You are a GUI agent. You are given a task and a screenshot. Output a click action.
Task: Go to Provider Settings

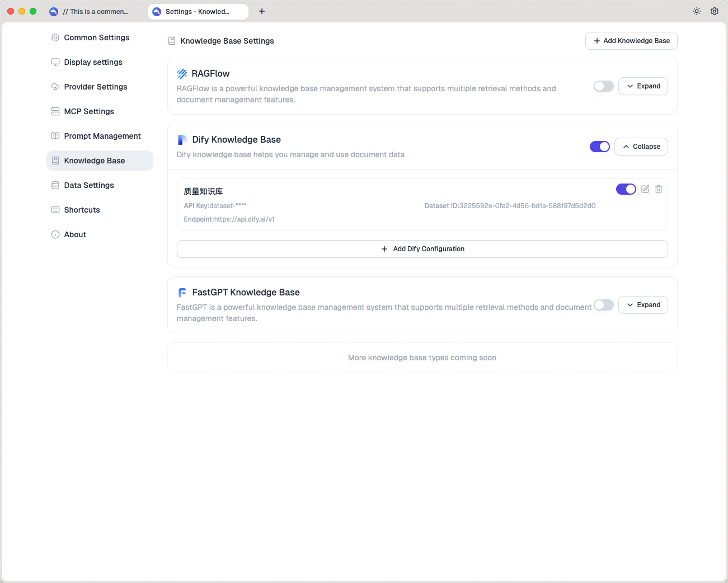[x=100, y=87]
